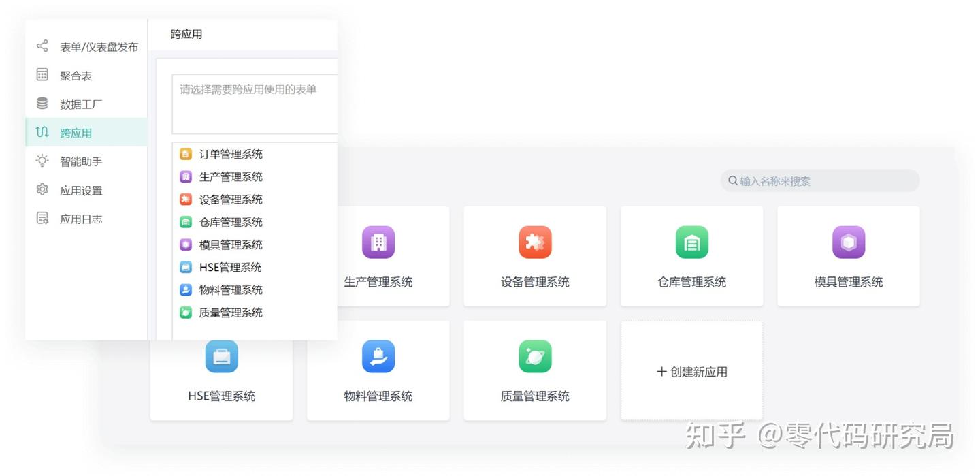The width and height of the screenshot is (980, 476).
Task: Go to 应用日志 in the sidebar
Action: point(80,219)
